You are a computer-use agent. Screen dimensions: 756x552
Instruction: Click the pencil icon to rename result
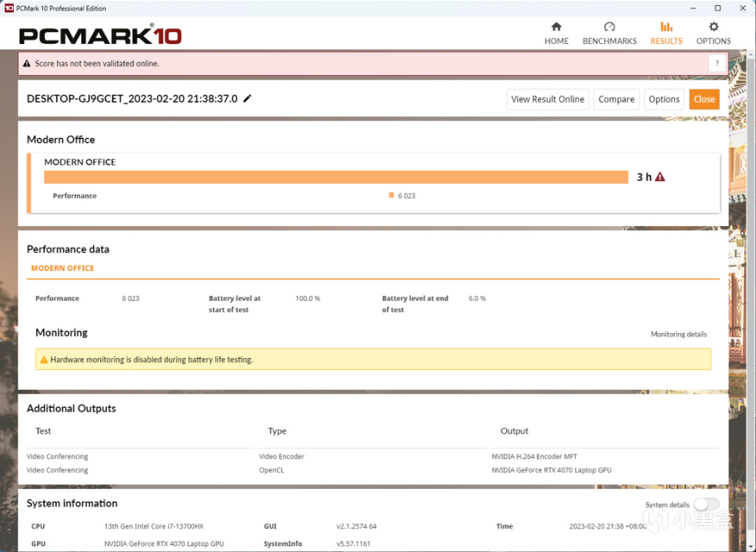point(247,99)
